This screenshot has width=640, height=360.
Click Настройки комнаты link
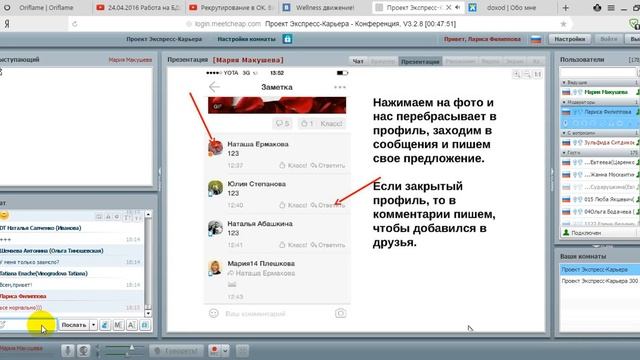[x=247, y=39]
